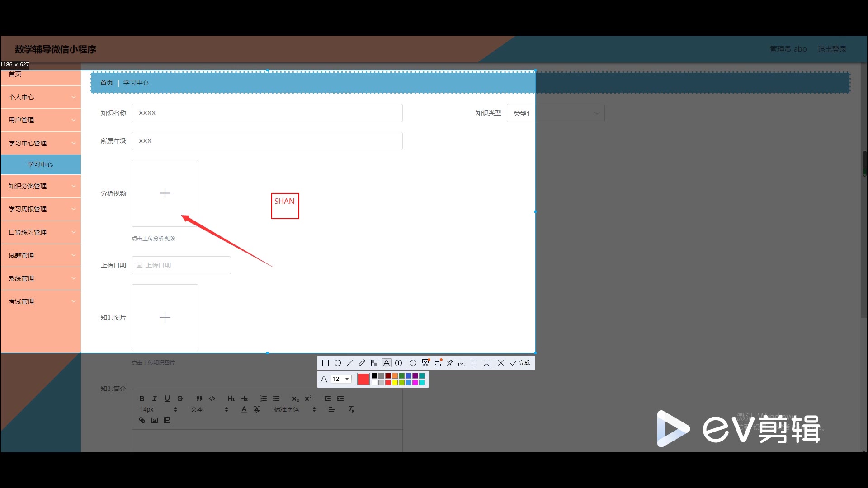This screenshot has width=868, height=488.
Task: Click the scissors capture icon
Action: 425,363
